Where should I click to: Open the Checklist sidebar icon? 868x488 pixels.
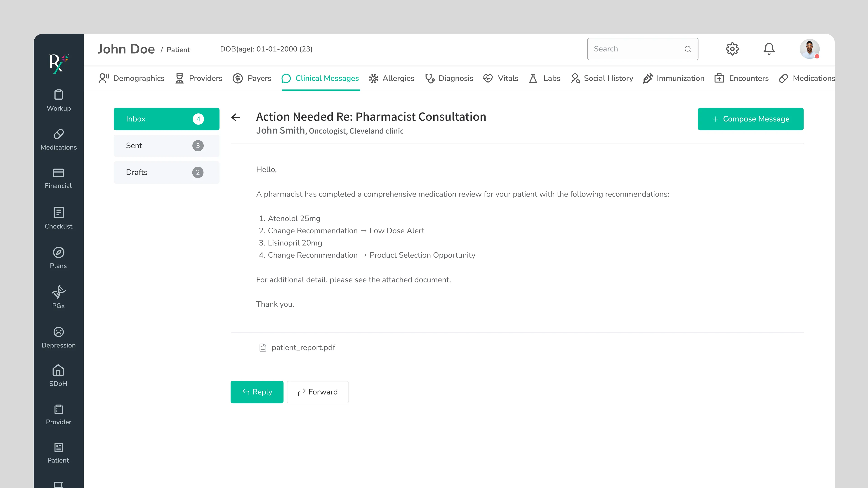click(59, 213)
